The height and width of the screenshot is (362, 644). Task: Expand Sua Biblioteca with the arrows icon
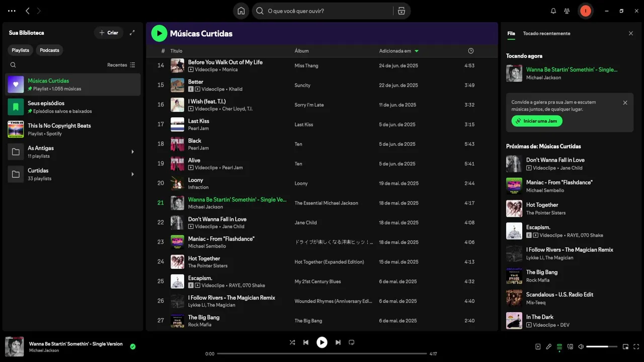click(x=132, y=33)
